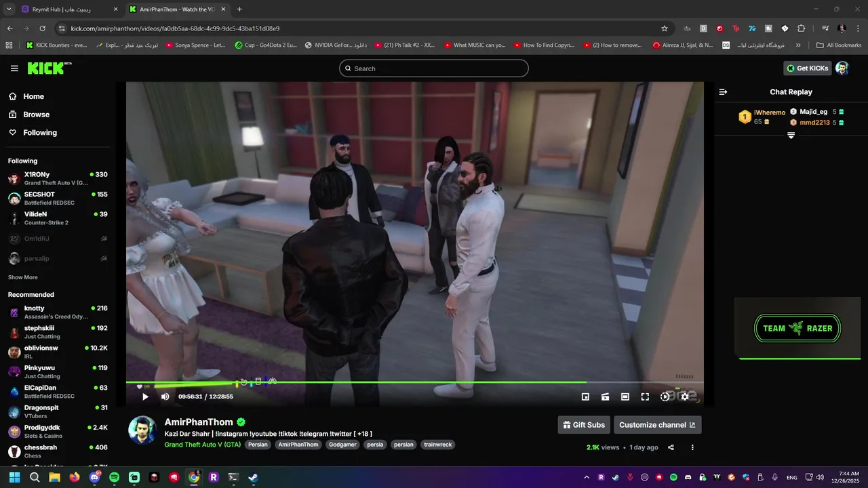Bookmark this page with star icon

pyautogui.click(x=665, y=28)
